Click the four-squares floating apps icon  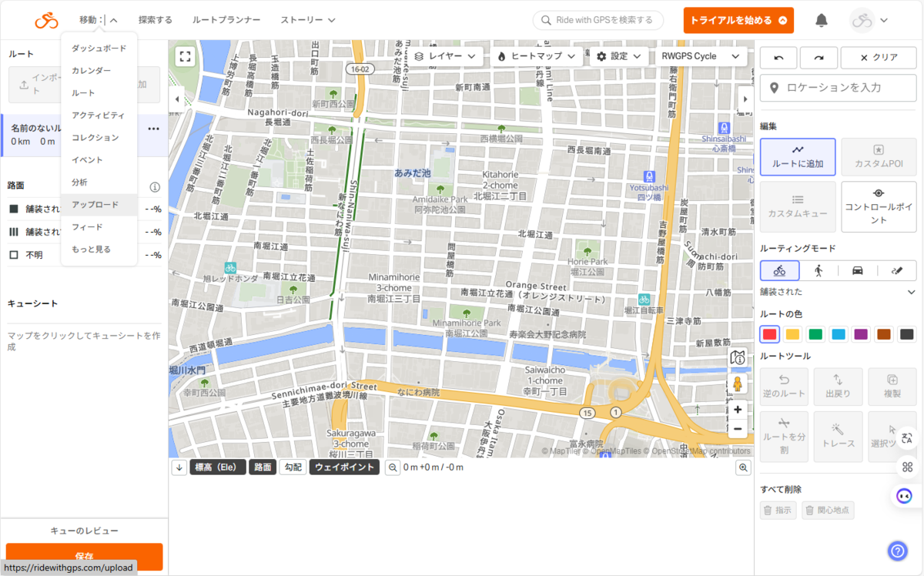point(907,467)
